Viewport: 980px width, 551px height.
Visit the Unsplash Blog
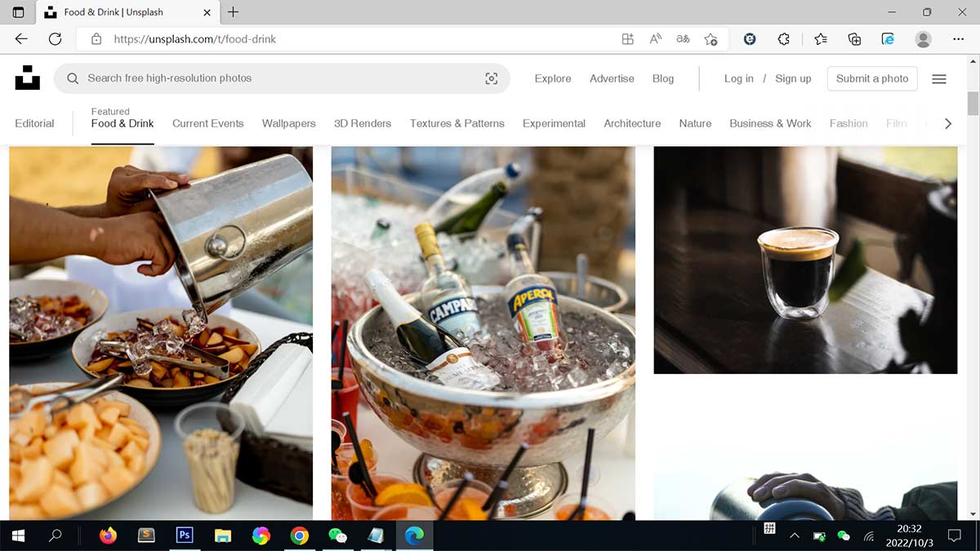(x=663, y=78)
